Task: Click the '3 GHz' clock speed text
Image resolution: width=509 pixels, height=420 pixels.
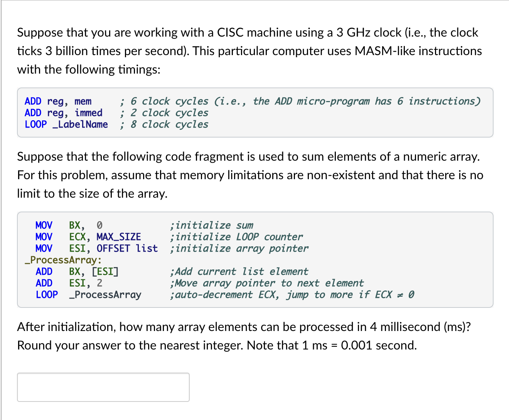Action: click(x=353, y=32)
